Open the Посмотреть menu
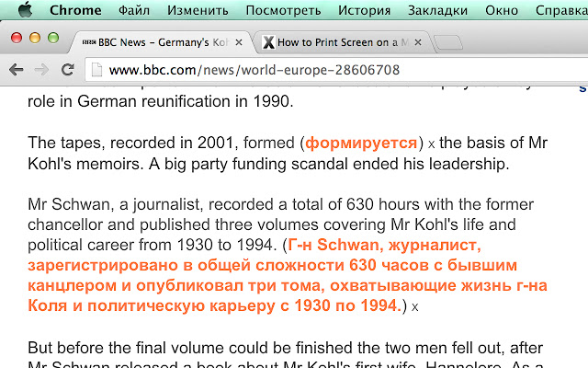This screenshot has height=368, width=588. pyautogui.click(x=283, y=10)
